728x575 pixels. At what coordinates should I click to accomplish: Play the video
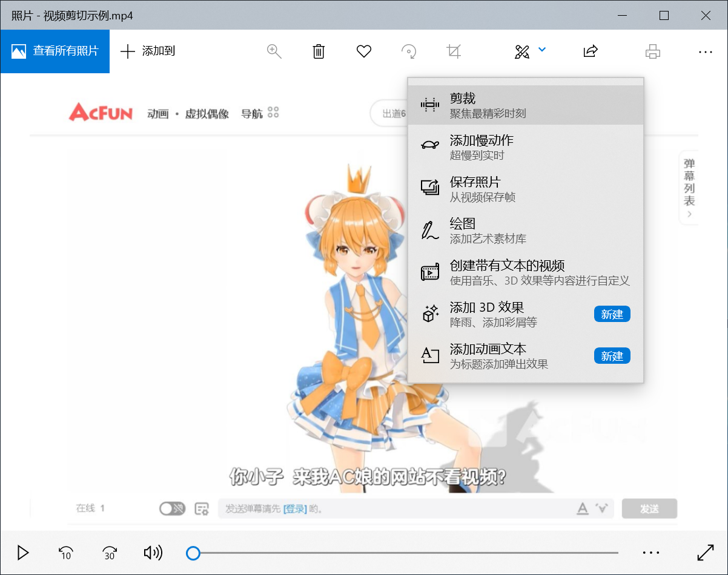(x=23, y=553)
